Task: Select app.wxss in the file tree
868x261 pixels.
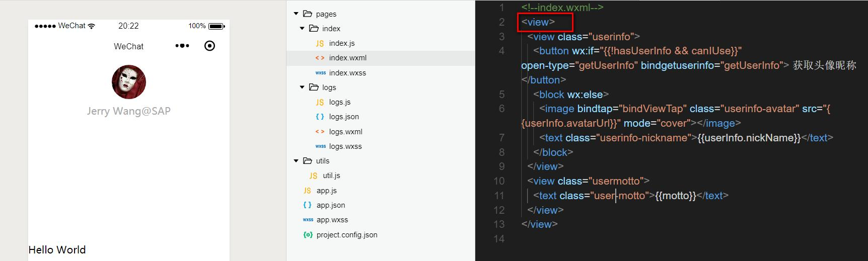Action: pos(332,220)
